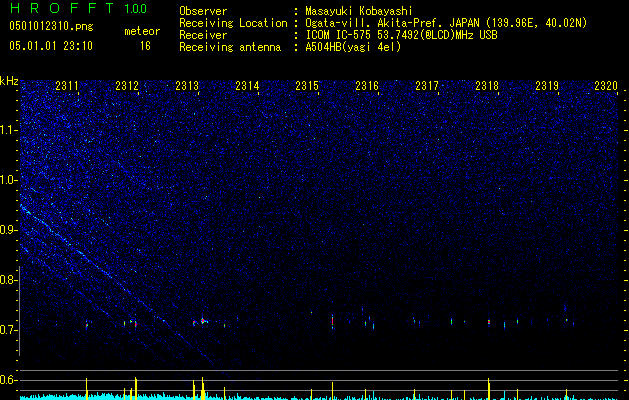This screenshot has height=400, width=629.
Task: Click the 2311 time marker
Action: pos(67,85)
